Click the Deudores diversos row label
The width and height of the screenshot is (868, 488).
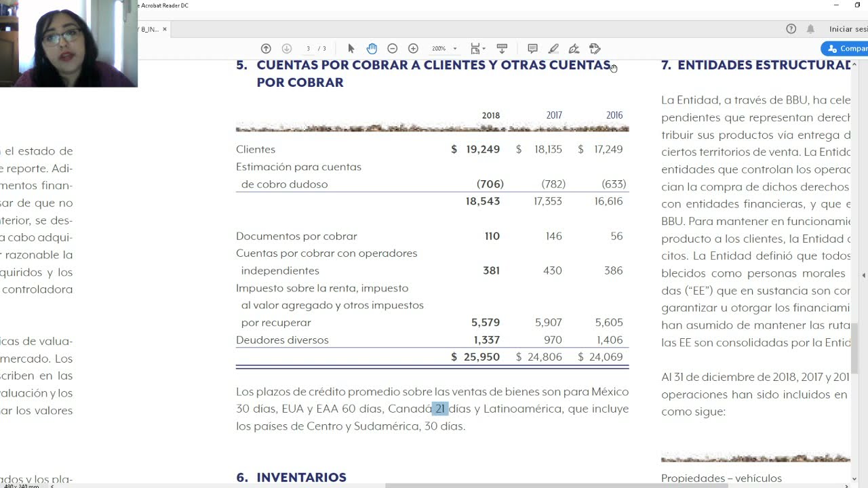coord(282,340)
